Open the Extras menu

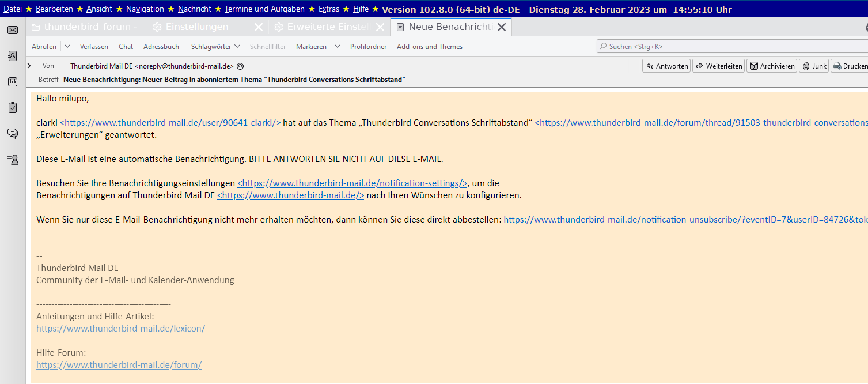(x=329, y=9)
